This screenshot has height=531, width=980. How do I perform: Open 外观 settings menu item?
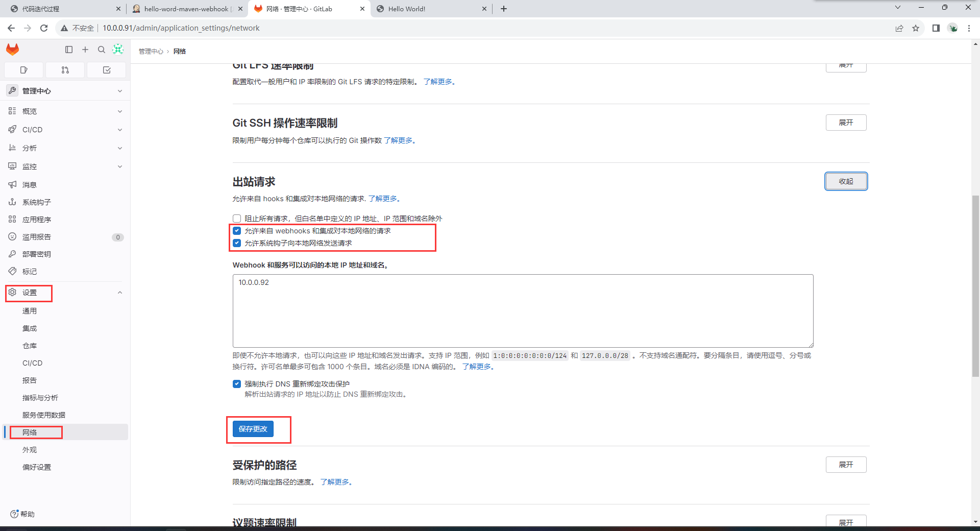tap(30, 450)
